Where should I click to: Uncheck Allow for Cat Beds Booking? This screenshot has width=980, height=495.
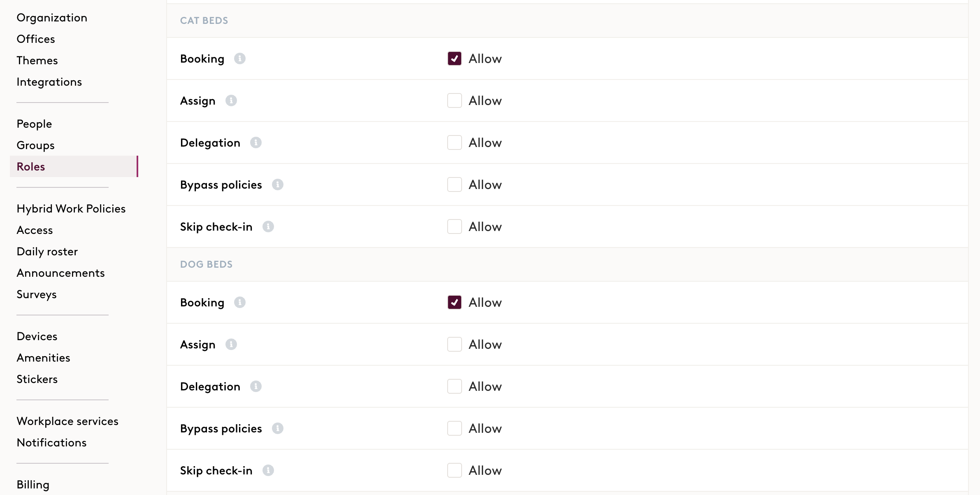pos(455,59)
